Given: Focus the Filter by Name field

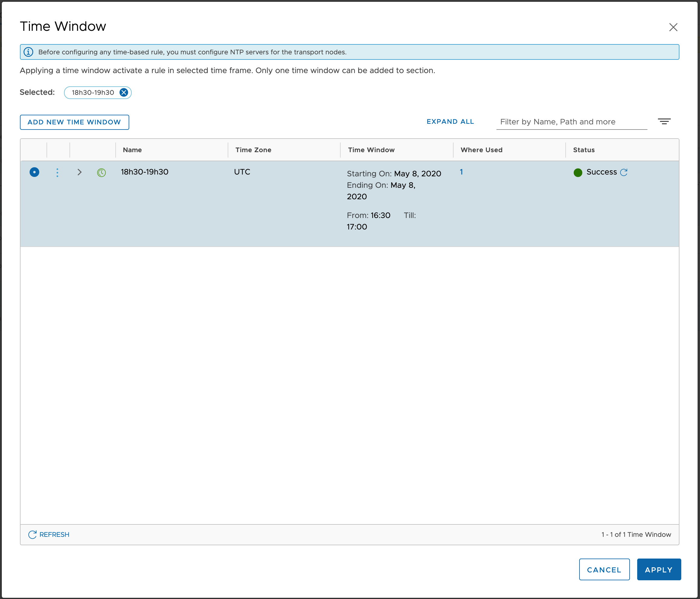Looking at the screenshot, I should [x=571, y=122].
